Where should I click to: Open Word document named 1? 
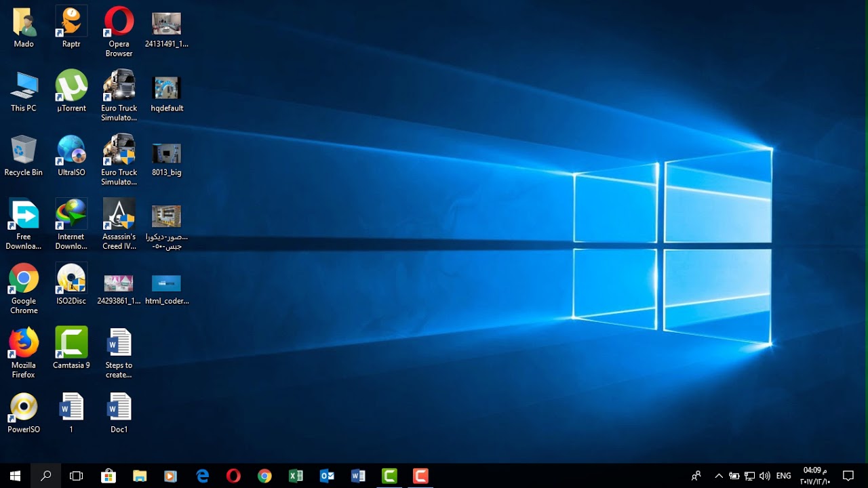coord(71,407)
